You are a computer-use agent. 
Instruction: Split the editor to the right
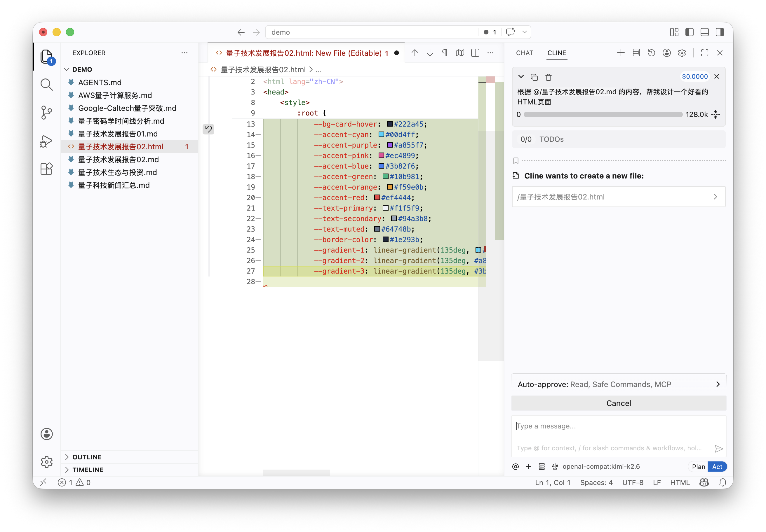tap(475, 53)
